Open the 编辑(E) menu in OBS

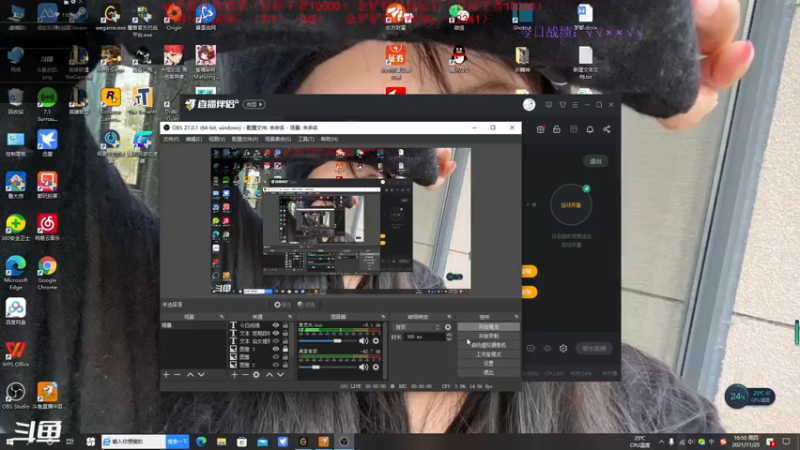tap(193, 139)
